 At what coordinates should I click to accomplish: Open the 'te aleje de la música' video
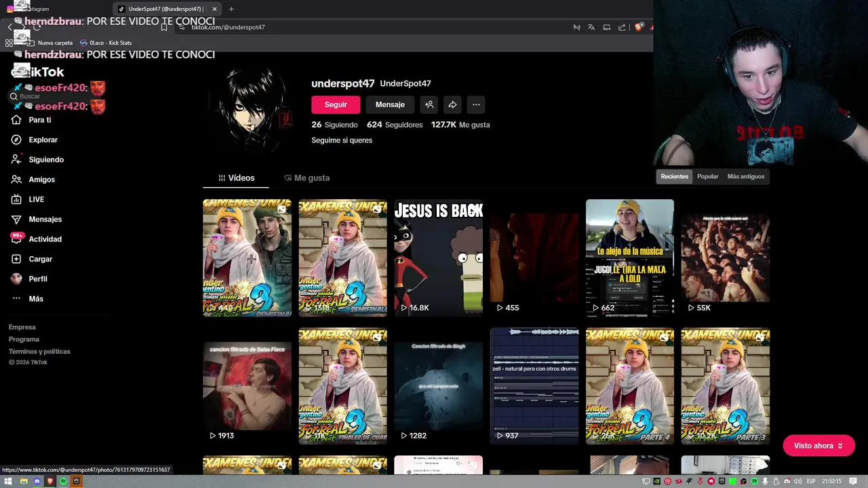tap(630, 258)
